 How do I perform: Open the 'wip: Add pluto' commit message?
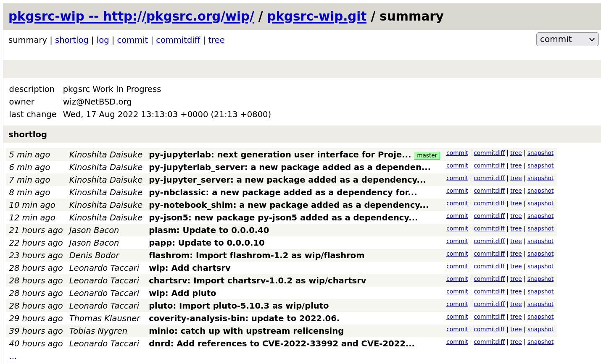[x=182, y=293]
